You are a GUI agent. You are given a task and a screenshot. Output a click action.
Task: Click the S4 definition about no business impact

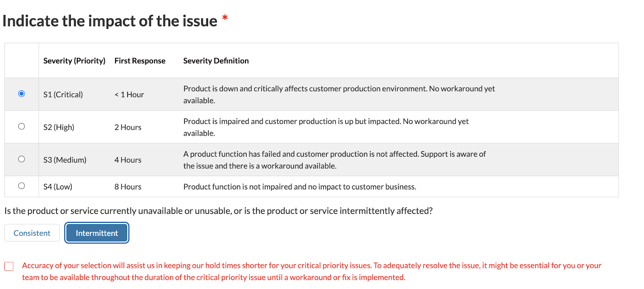click(299, 187)
